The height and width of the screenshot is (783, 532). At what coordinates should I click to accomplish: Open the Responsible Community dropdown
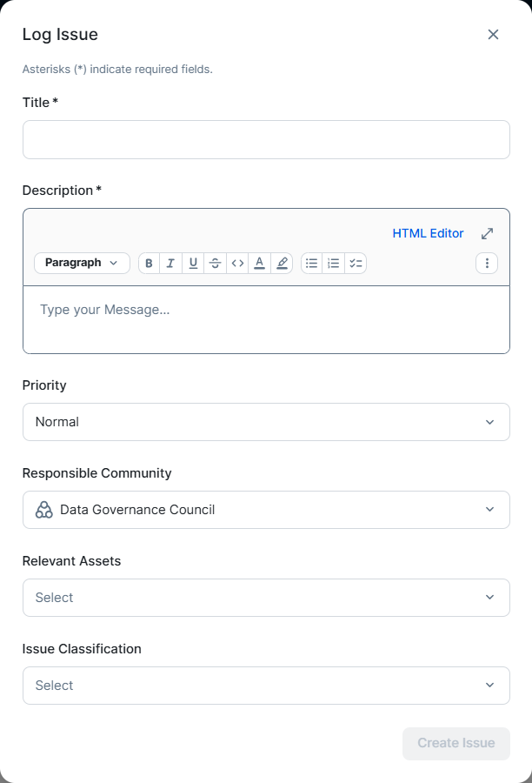266,510
